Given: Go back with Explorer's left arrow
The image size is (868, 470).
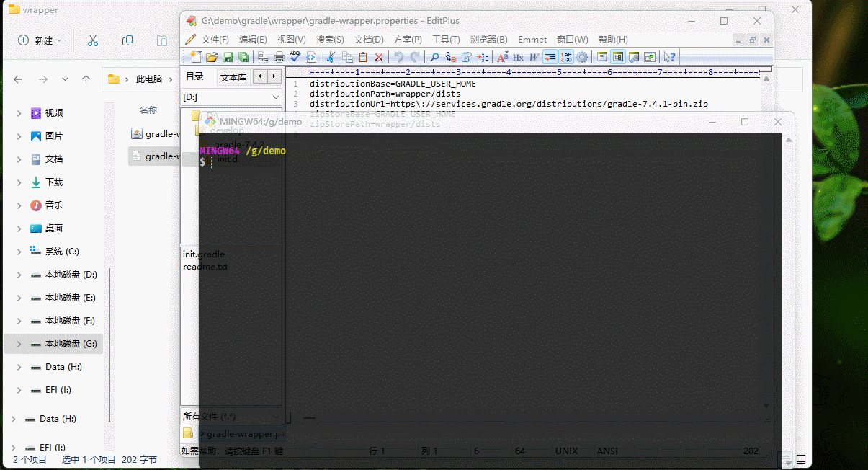Looking at the screenshot, I should (19, 79).
